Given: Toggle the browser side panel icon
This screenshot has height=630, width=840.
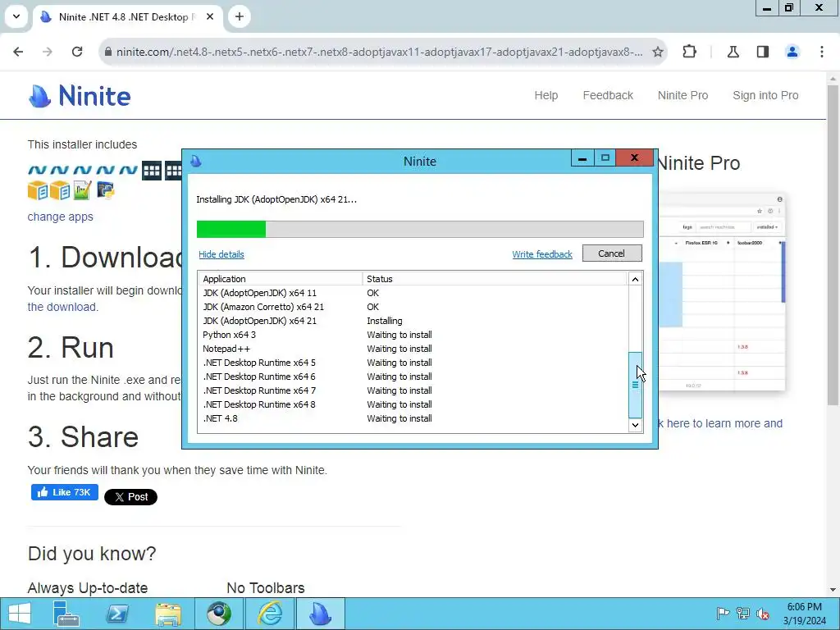Looking at the screenshot, I should coord(763,52).
